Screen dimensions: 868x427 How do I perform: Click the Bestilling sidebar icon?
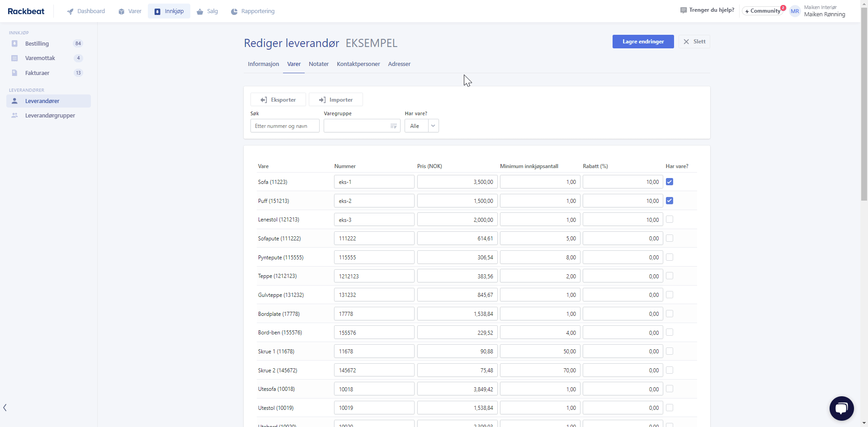click(14, 44)
